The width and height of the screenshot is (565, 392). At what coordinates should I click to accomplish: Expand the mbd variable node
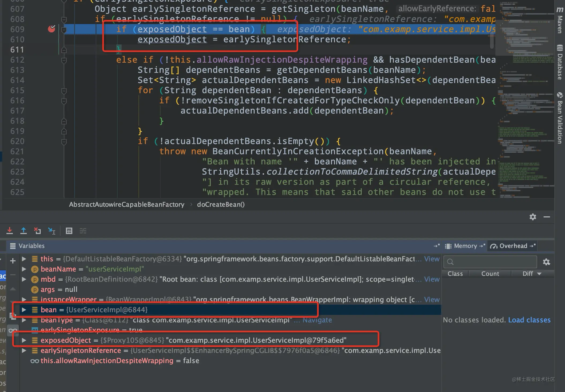(24, 279)
